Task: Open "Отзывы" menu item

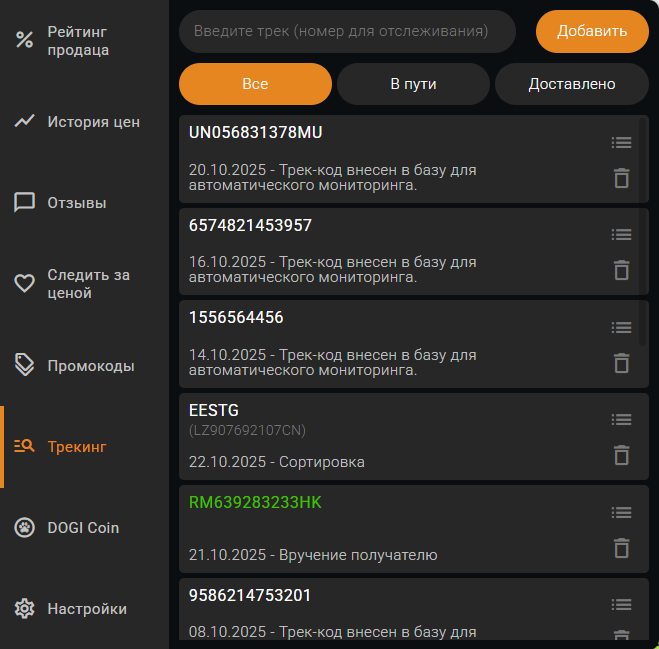Action: pos(84,203)
